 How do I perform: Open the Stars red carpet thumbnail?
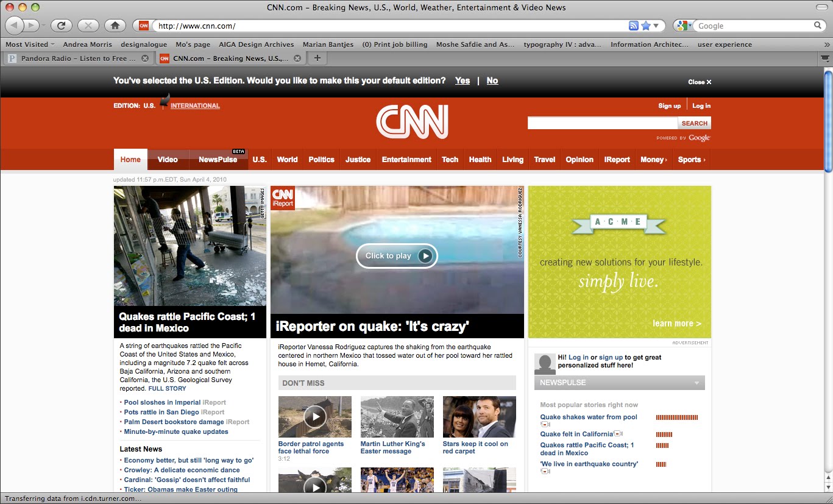[480, 417]
